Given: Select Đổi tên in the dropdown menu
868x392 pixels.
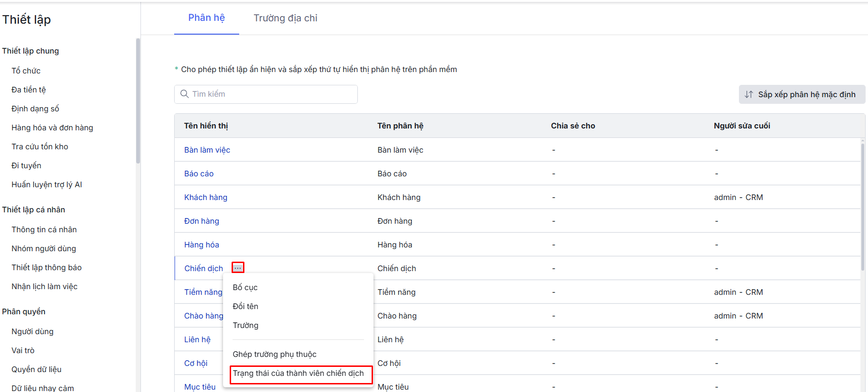Looking at the screenshot, I should point(245,306).
